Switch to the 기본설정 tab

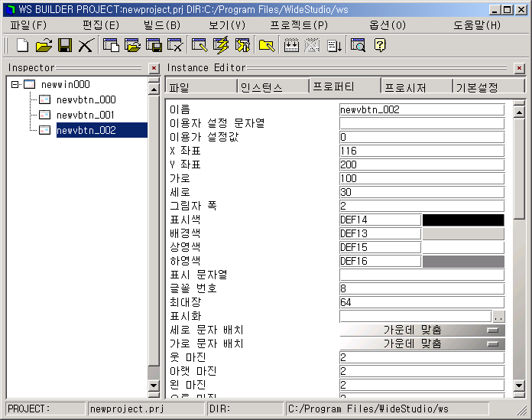click(488, 86)
